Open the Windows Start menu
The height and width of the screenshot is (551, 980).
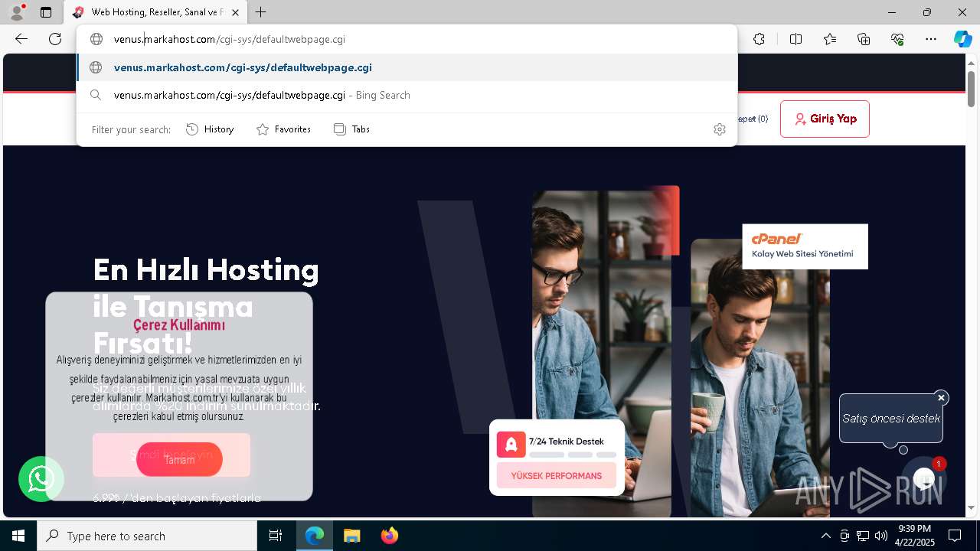(x=18, y=536)
